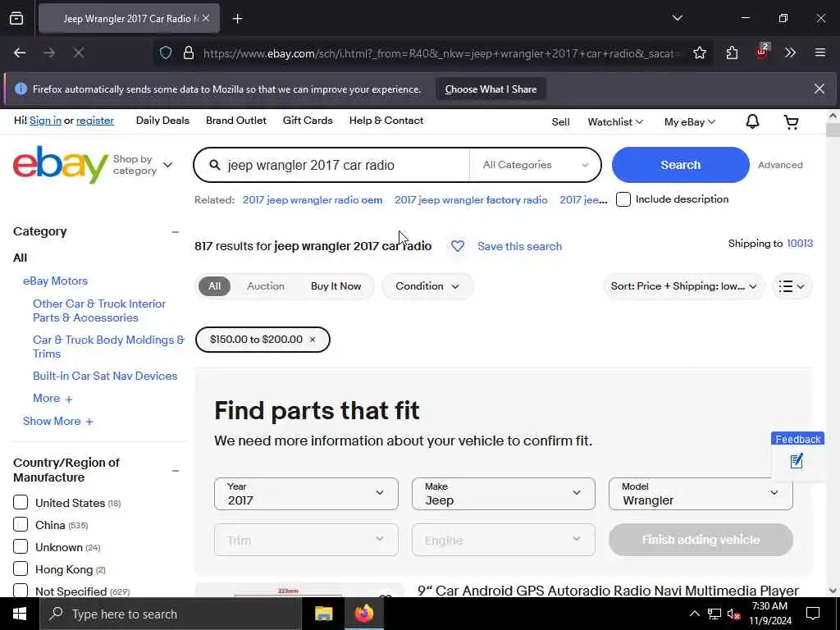The image size is (840, 630).
Task: Click Choose What I Share button
Action: coord(491,89)
